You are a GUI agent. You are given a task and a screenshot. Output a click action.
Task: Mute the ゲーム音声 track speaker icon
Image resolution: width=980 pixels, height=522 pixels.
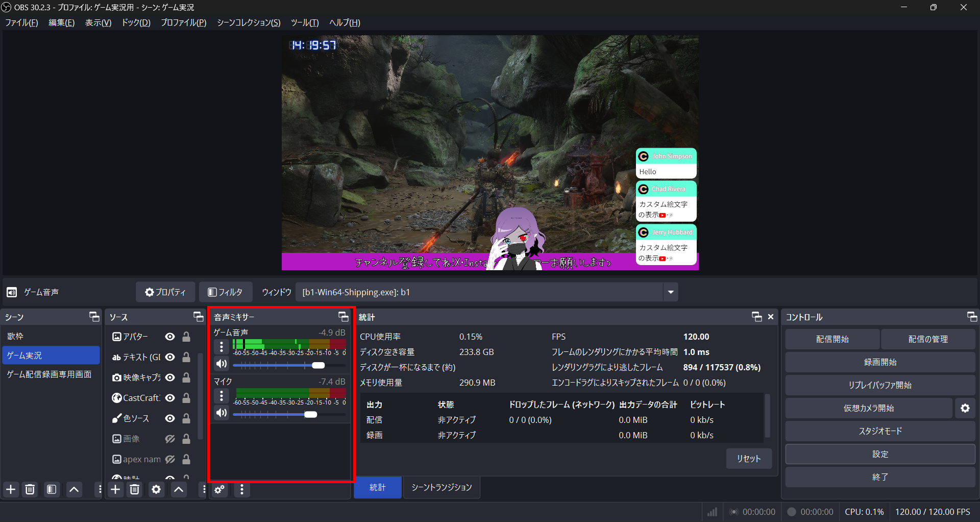click(222, 364)
